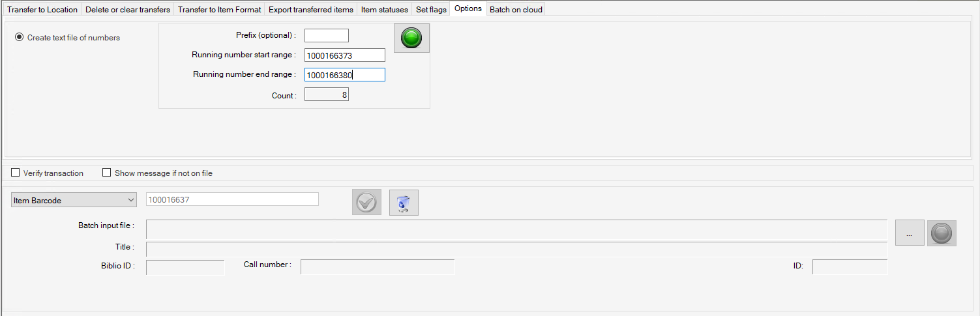The image size is (980, 316).
Task: Click the checkmark confirm button
Action: 366,203
